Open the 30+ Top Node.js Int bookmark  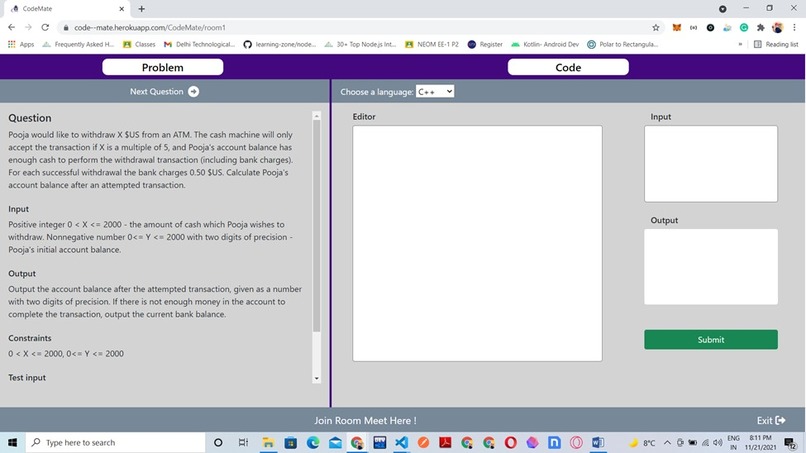(x=360, y=44)
